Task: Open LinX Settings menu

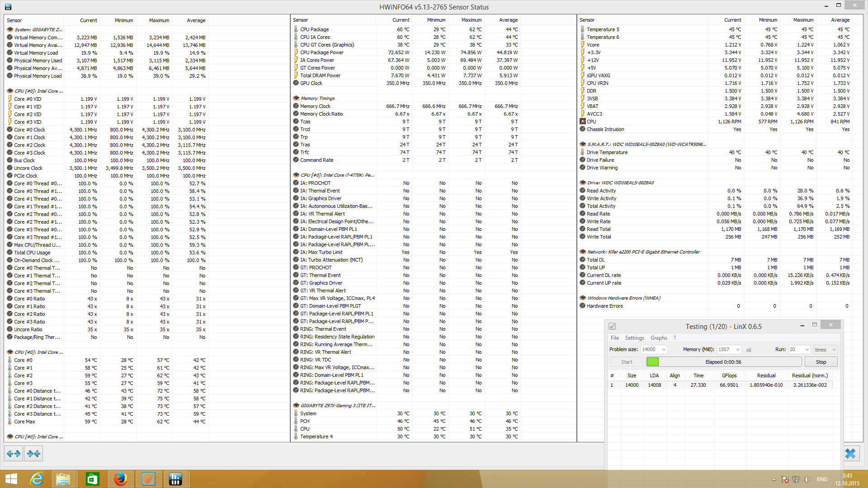Action: [634, 338]
